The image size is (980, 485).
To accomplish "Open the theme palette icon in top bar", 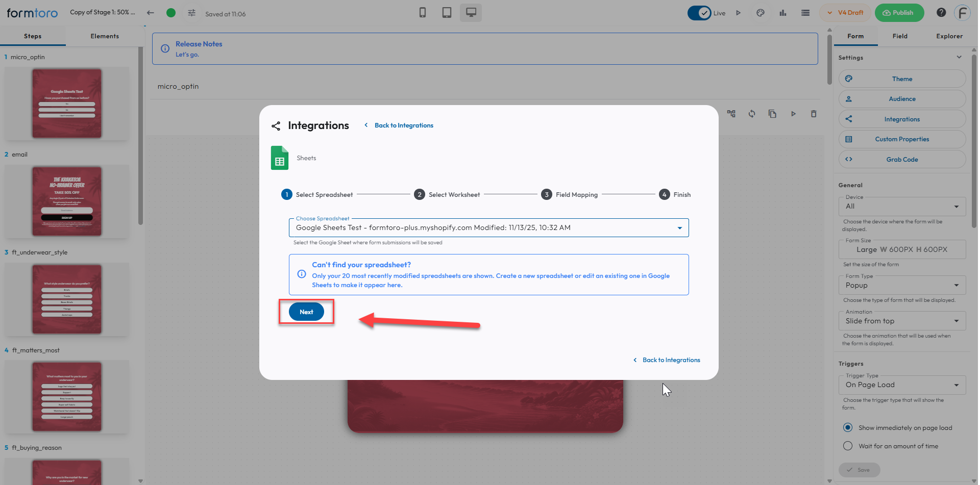I will (761, 13).
